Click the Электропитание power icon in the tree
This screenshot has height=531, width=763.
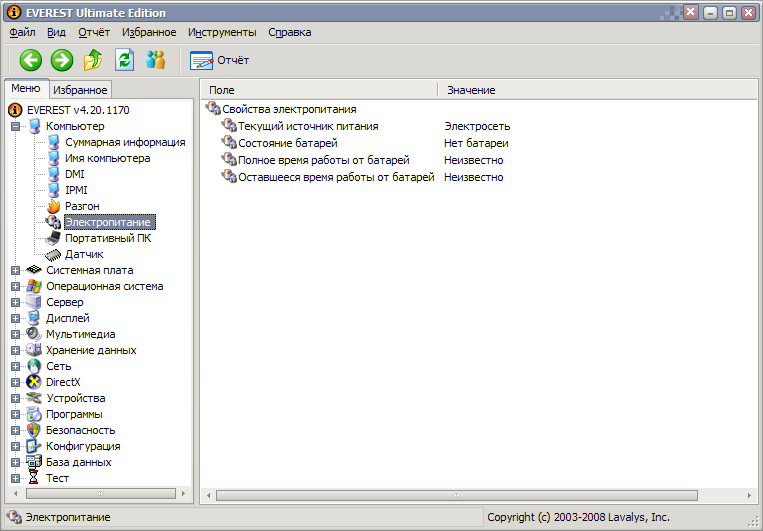coord(53,222)
